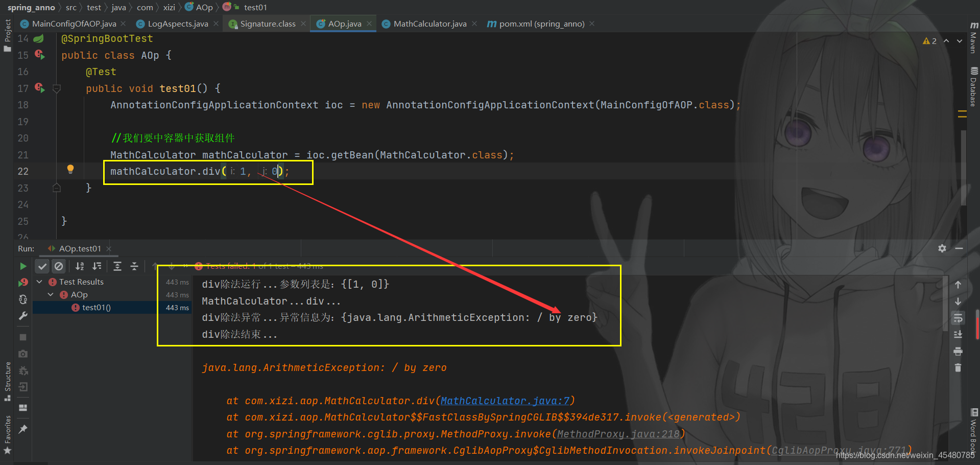Rerun failed tests in Run panel

click(x=23, y=283)
